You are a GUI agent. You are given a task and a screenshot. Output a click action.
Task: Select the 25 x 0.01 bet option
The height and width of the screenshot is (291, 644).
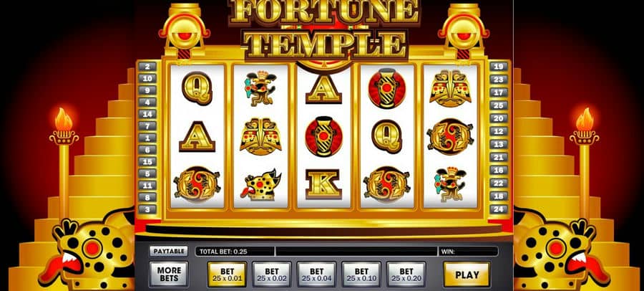click(227, 275)
